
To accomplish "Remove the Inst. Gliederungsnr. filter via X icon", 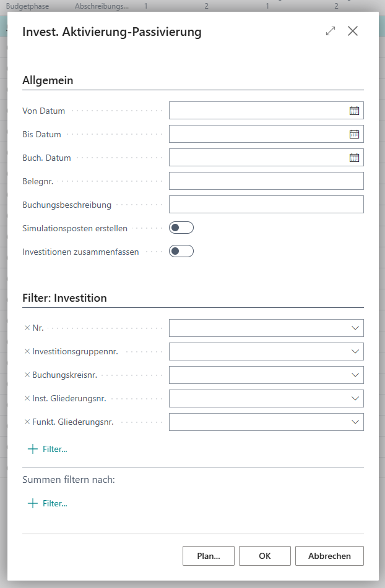I will (27, 398).
